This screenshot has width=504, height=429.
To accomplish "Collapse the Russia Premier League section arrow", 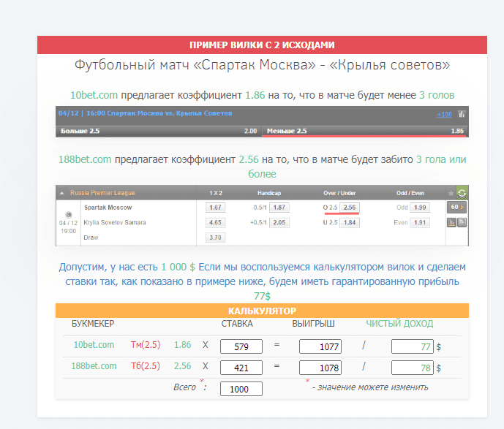I will coord(61,193).
